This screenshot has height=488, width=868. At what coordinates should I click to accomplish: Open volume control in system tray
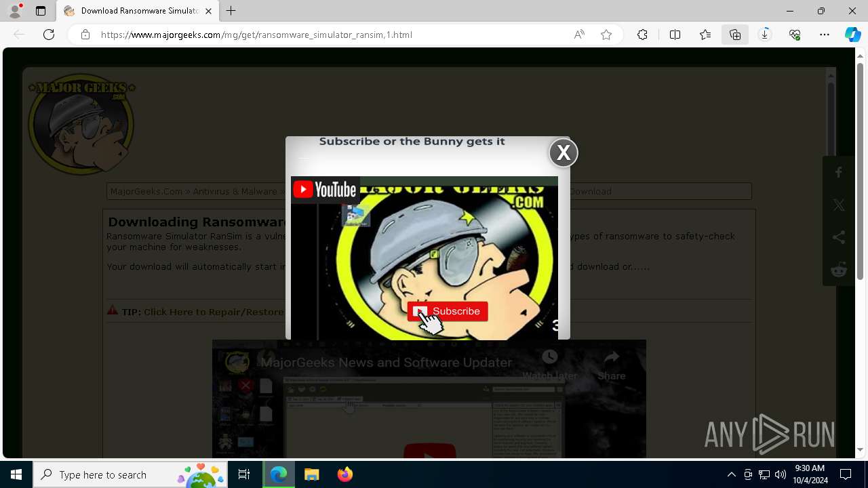coord(781,474)
